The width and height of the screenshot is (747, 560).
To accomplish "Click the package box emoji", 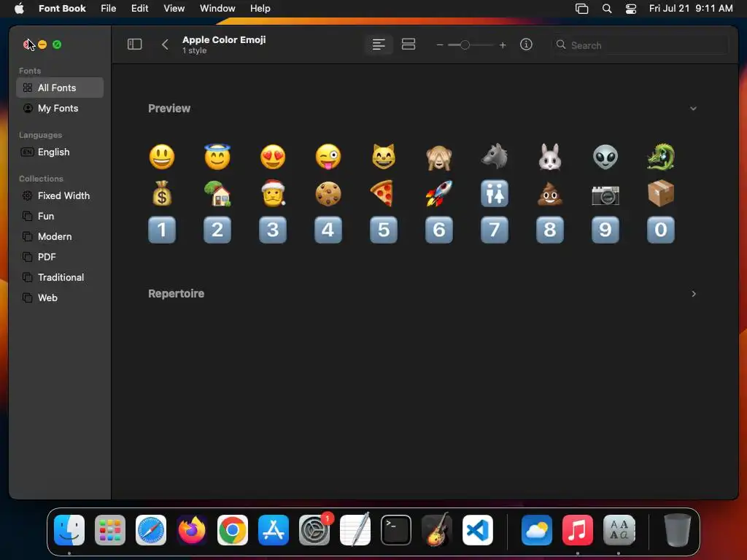I will pyautogui.click(x=661, y=193).
